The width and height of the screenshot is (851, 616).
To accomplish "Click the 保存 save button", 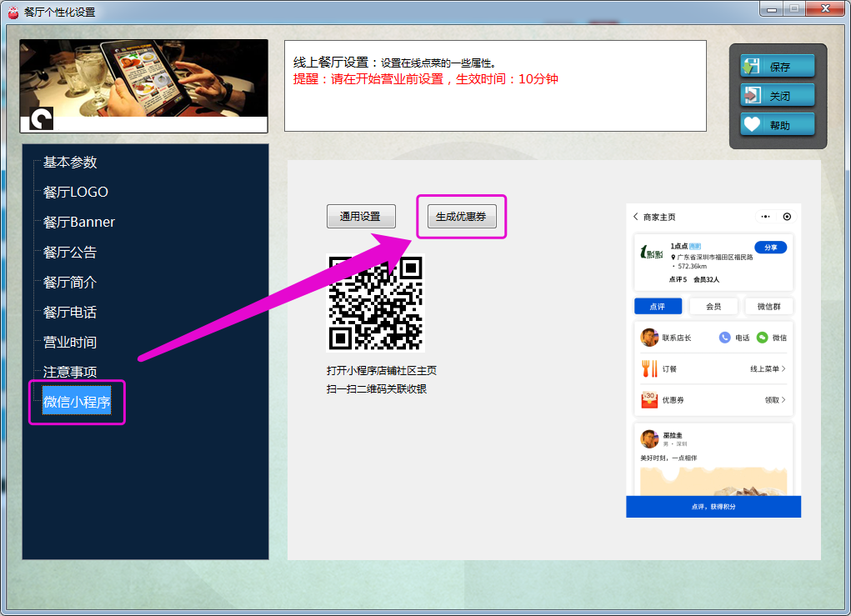I will point(777,66).
